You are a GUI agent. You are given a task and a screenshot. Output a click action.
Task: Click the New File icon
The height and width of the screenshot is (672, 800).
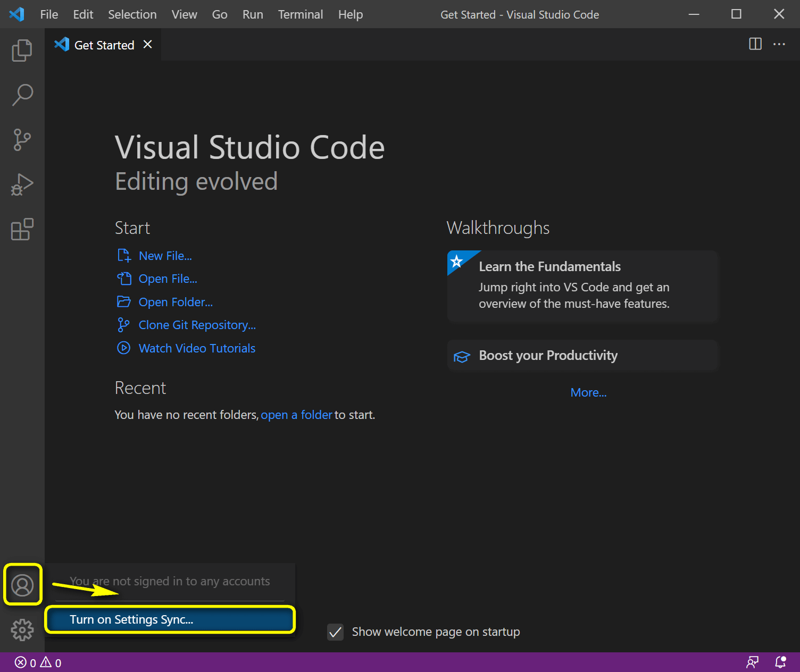(124, 256)
